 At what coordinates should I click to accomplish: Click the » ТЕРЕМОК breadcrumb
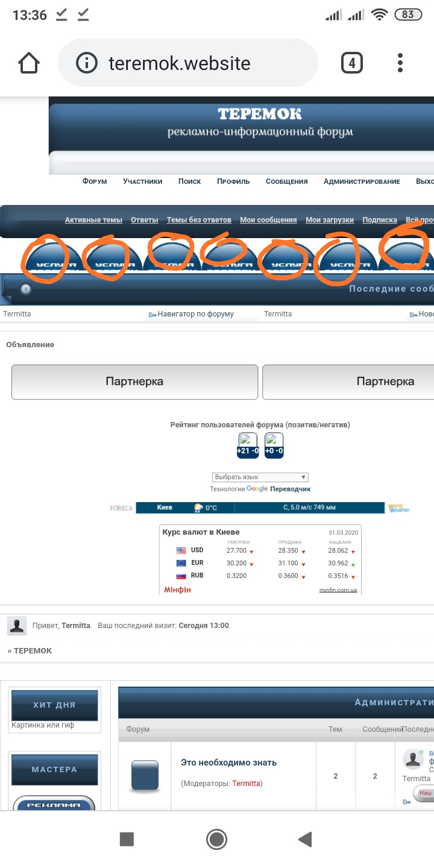(30, 651)
